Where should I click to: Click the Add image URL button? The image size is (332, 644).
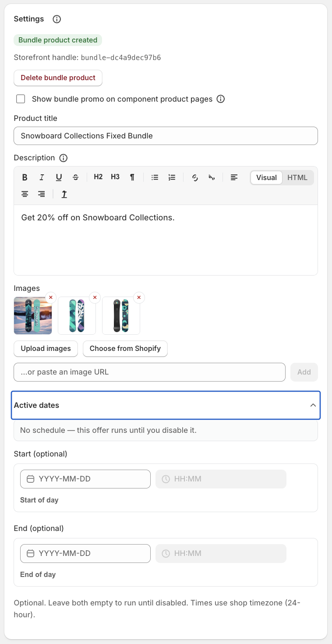point(304,372)
